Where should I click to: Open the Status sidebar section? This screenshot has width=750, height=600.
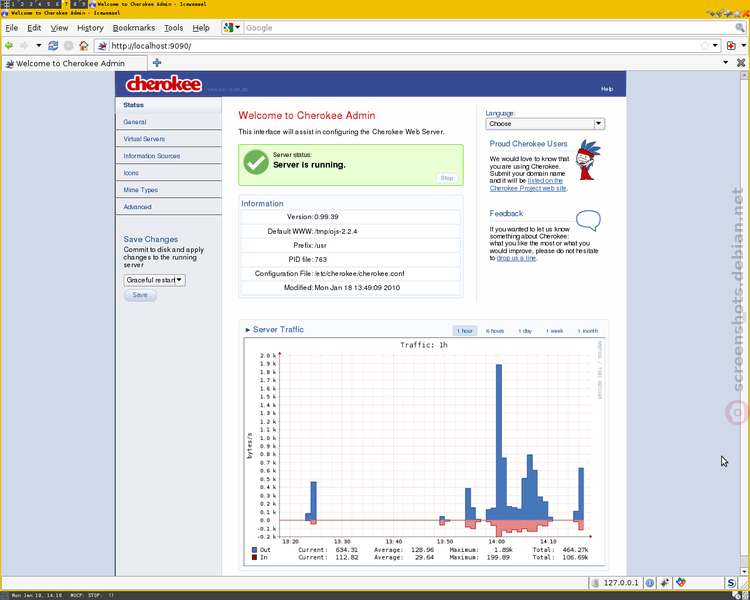(x=168, y=105)
